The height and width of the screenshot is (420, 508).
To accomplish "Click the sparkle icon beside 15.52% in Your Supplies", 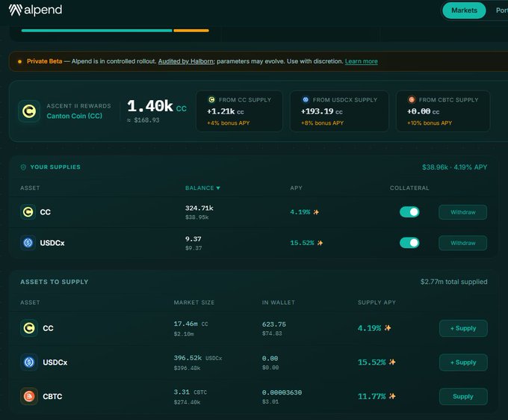I will (320, 243).
